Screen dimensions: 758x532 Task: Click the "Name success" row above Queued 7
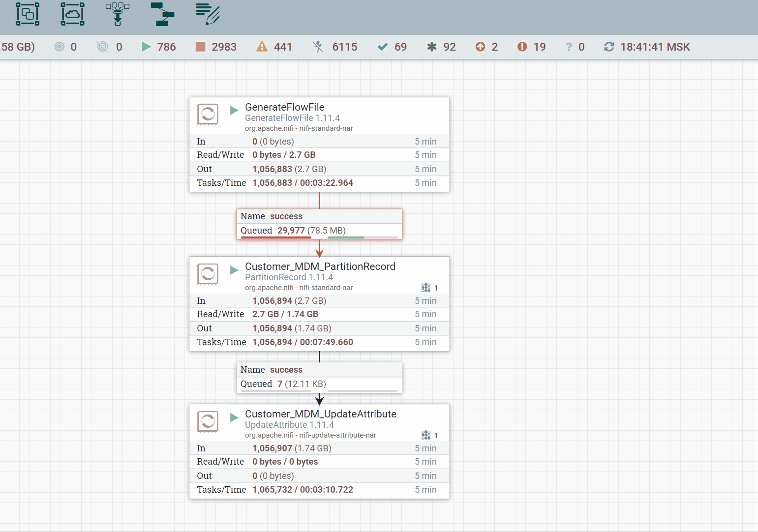click(320, 370)
